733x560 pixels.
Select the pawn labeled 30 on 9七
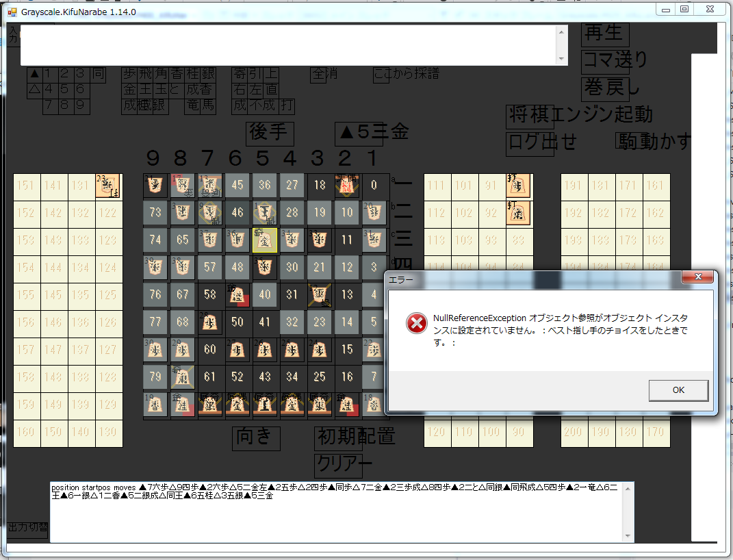[155, 350]
